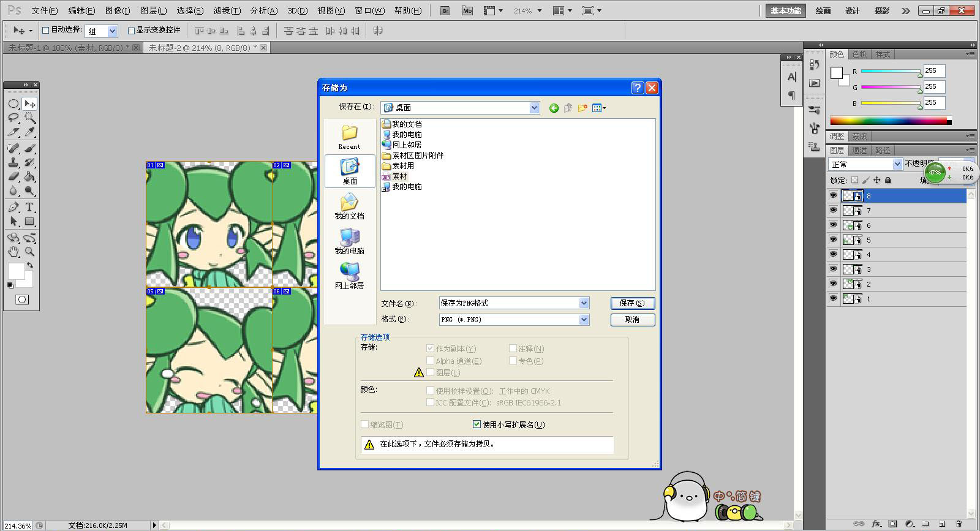This screenshot has width=980, height=531.
Task: Open the Character panel icon
Action: [791, 77]
